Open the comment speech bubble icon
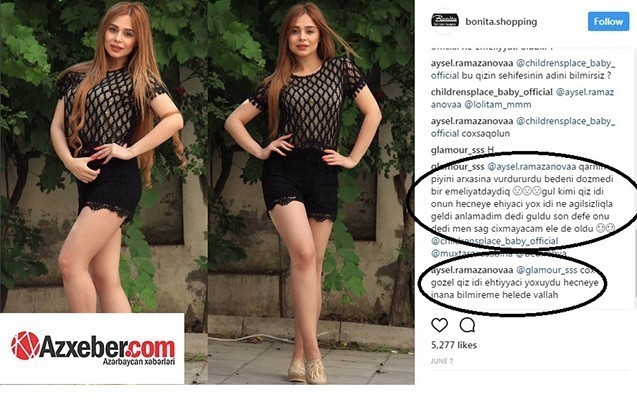 467,325
